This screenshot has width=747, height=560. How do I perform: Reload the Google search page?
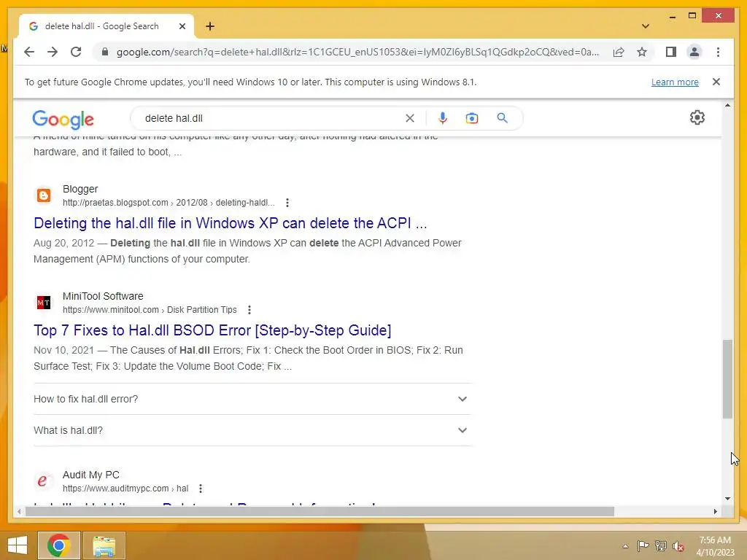(x=76, y=52)
